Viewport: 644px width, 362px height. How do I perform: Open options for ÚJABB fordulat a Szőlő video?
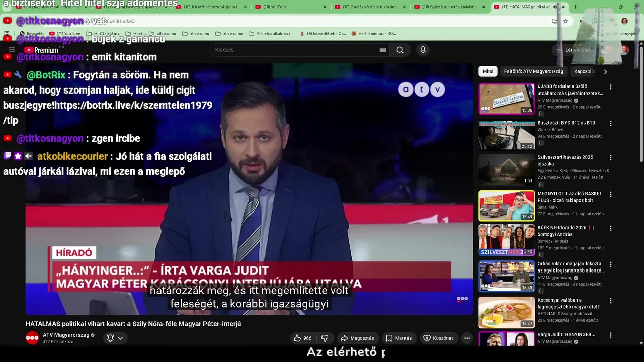pyautogui.click(x=611, y=87)
